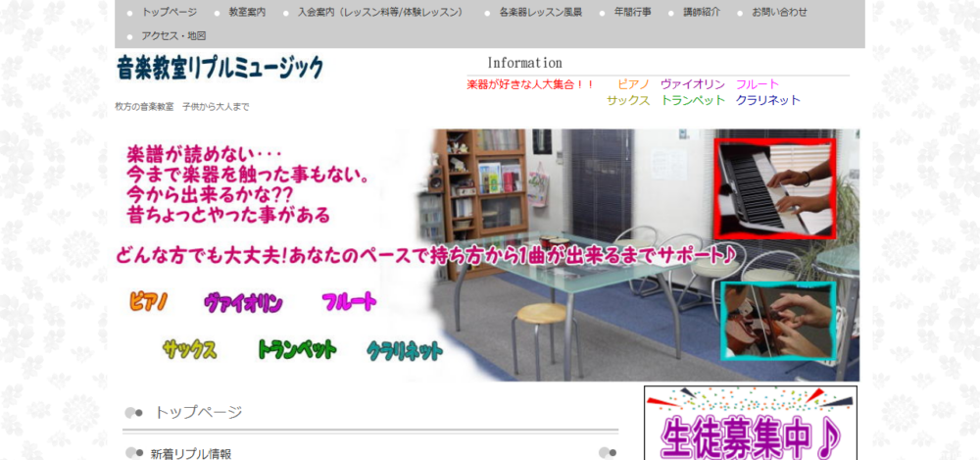Click the green トランペット text in Information
Viewport: 980px width, 460px height.
(x=693, y=100)
